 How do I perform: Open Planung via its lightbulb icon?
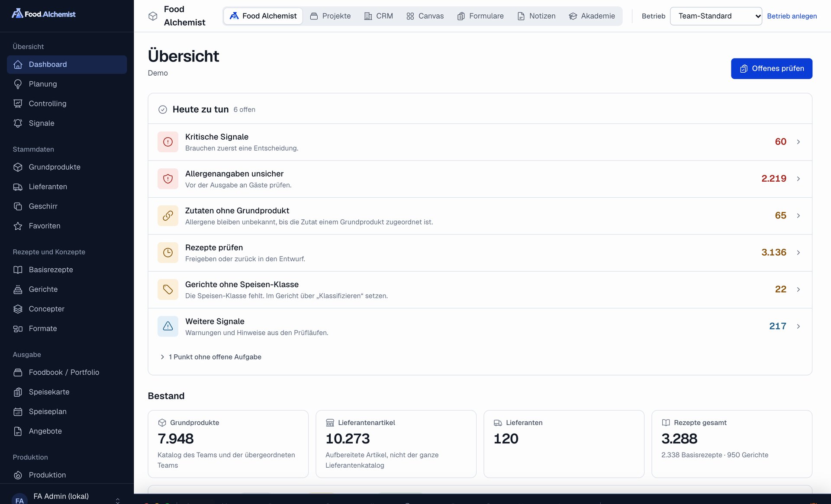pyautogui.click(x=18, y=84)
